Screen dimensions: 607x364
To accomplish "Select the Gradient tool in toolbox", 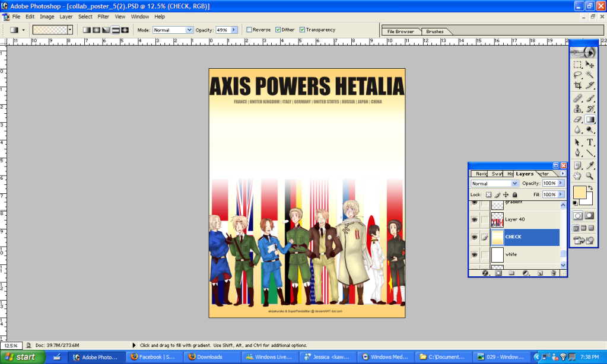I will click(590, 120).
